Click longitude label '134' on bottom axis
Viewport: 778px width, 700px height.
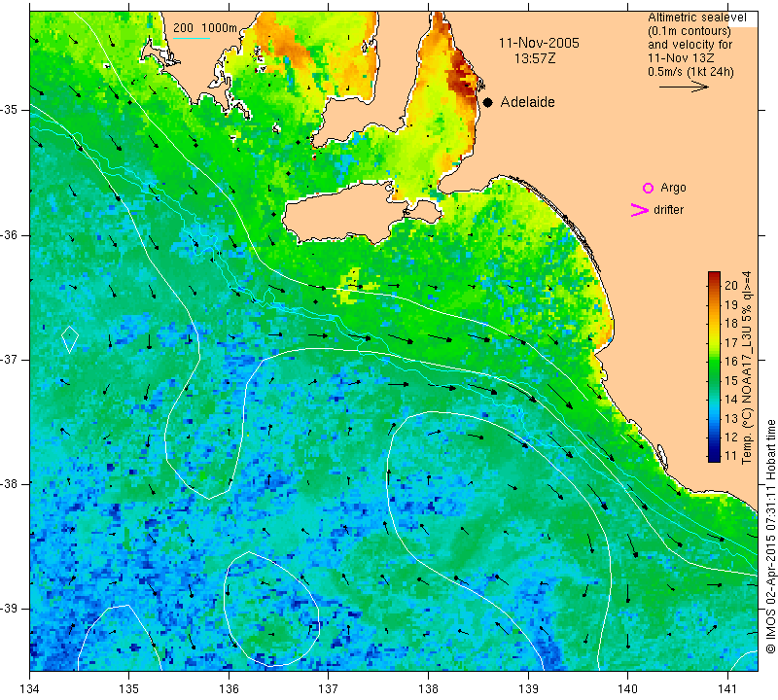(30, 689)
